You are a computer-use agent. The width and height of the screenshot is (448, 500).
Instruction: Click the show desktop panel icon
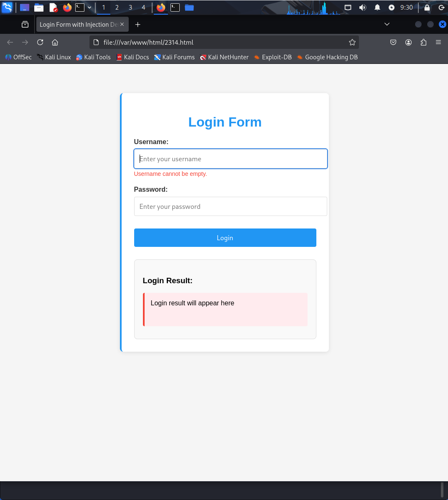click(x=25, y=8)
